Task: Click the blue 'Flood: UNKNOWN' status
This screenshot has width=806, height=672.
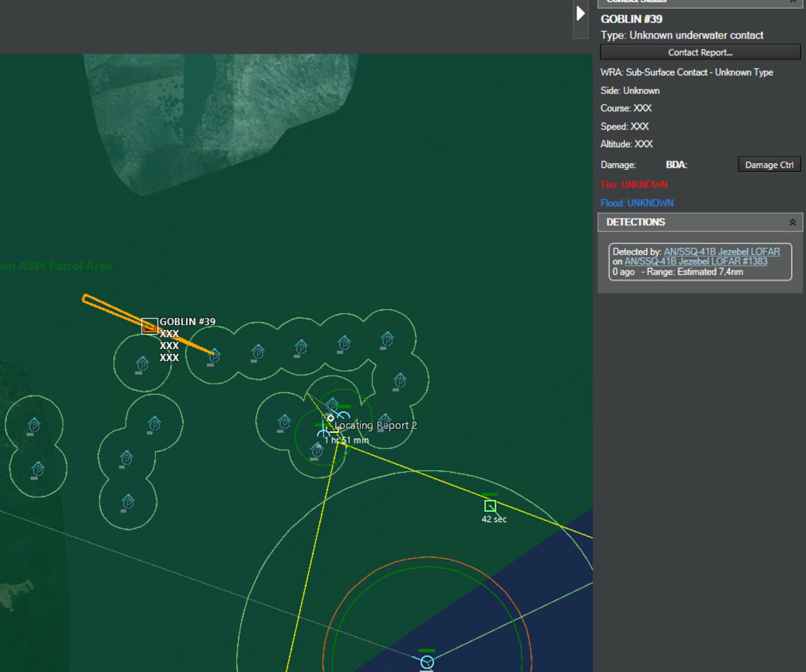Action: 637,203
